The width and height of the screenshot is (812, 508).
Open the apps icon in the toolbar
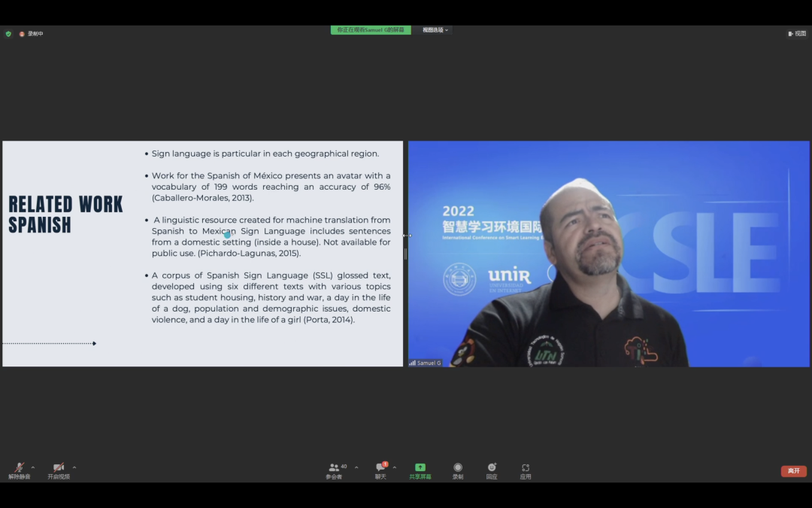[x=526, y=468]
